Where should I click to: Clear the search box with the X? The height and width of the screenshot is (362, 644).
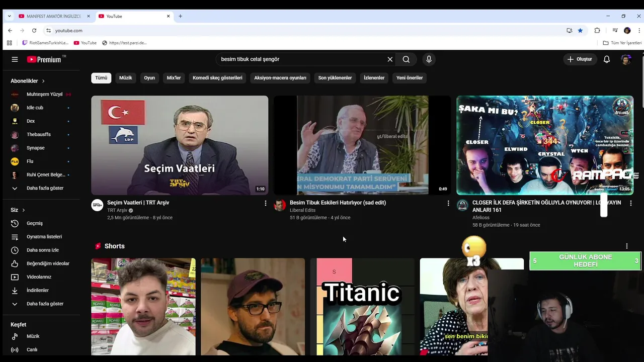390,59
